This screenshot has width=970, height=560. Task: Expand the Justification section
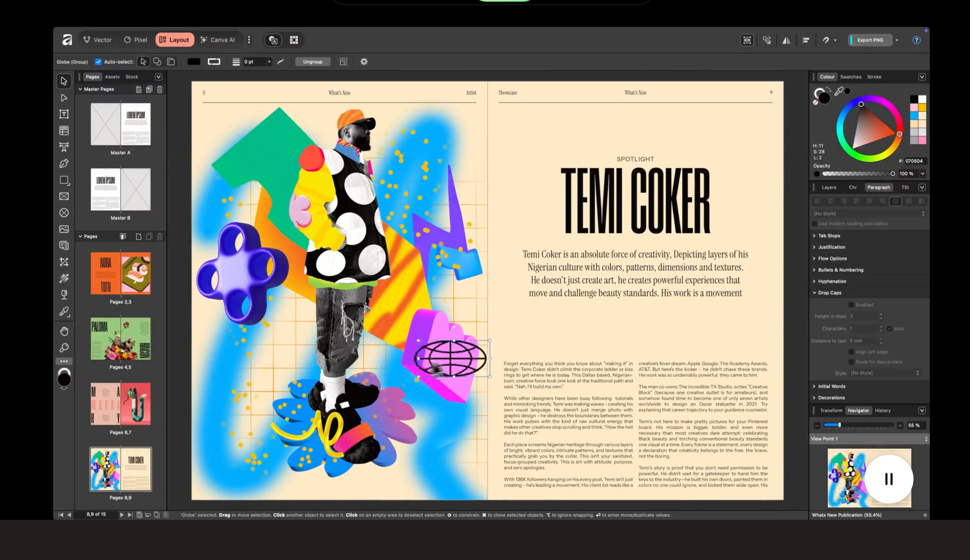click(831, 247)
